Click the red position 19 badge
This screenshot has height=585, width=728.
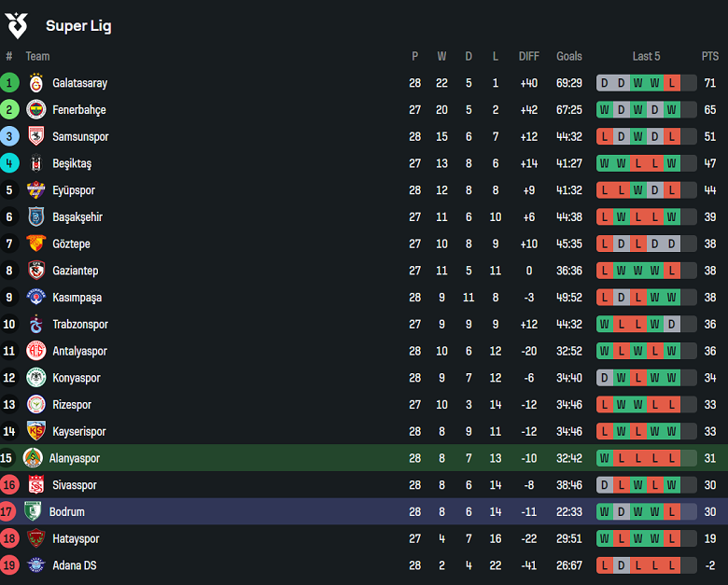pos(9,566)
